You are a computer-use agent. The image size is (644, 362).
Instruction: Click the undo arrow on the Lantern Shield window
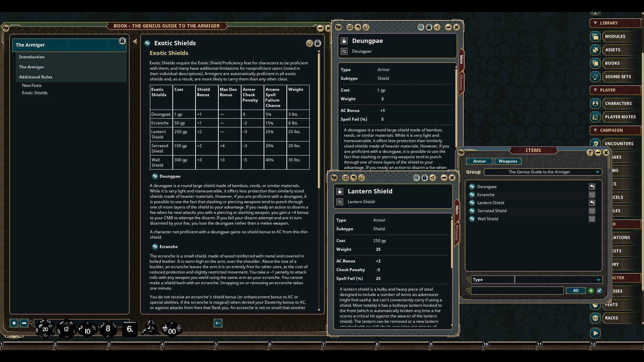tap(354, 178)
